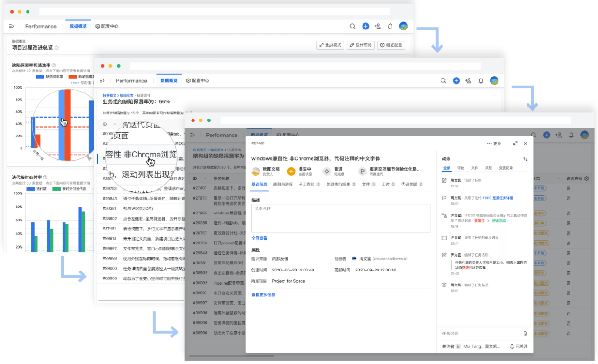The image size is (598, 364).
Task: Switch to 配置中心 in the dashboard window
Action: [107, 27]
